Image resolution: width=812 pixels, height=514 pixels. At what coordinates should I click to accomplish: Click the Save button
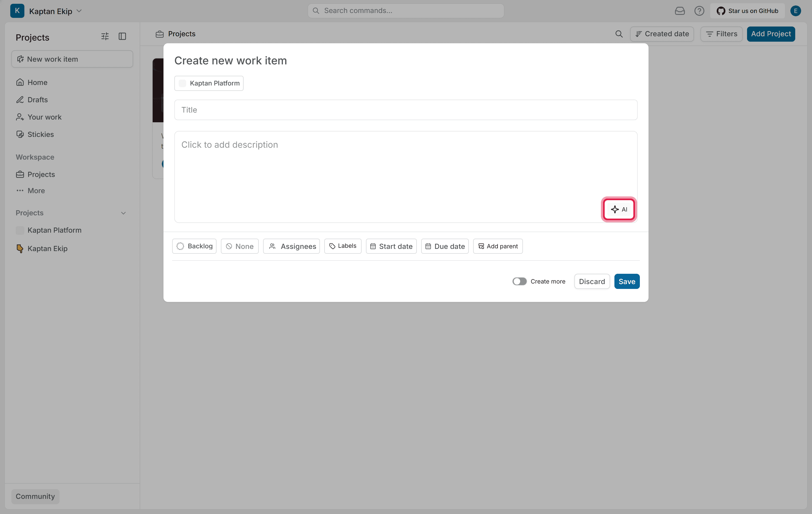pos(627,281)
